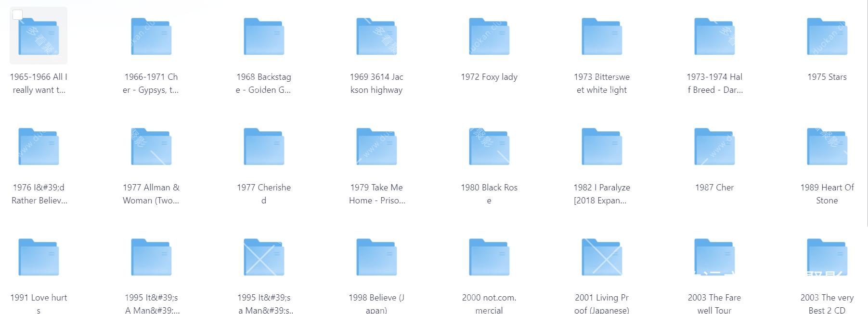Viewport: 868px width, 314px height.
Task: Open the 2003 The Farewell Tour folder icon
Action: (714, 257)
